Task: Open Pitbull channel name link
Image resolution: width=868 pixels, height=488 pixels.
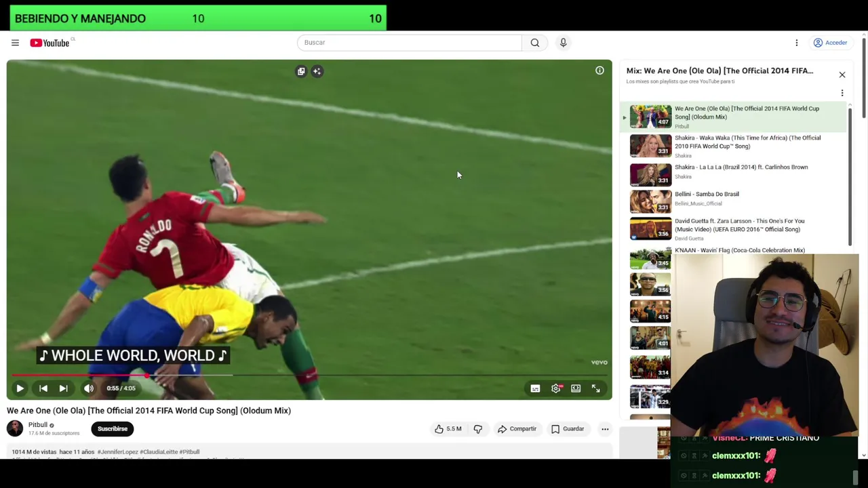Action: point(38,425)
